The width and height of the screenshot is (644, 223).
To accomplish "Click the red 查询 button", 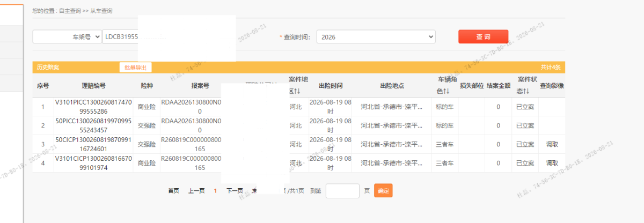I will [483, 36].
